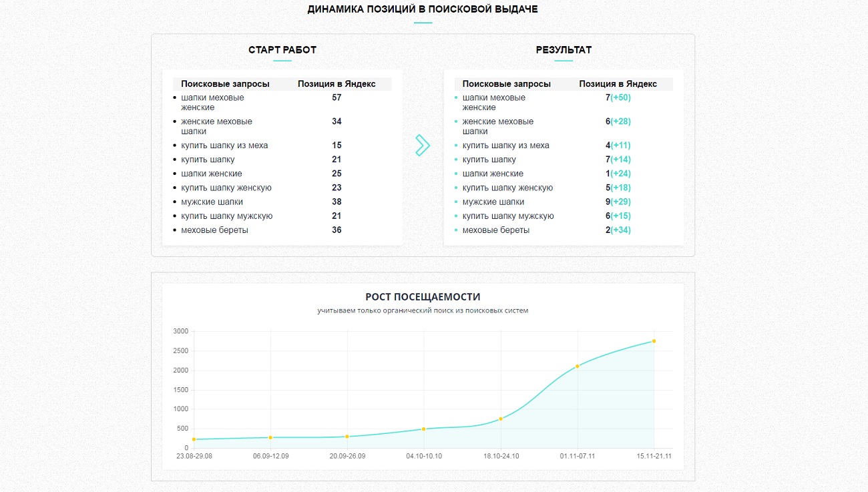
Task: Click the +34 position gain value
Action: (x=621, y=230)
